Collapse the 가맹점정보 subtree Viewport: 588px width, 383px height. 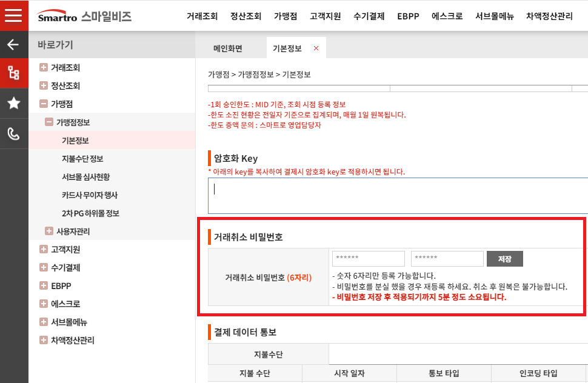(49, 122)
